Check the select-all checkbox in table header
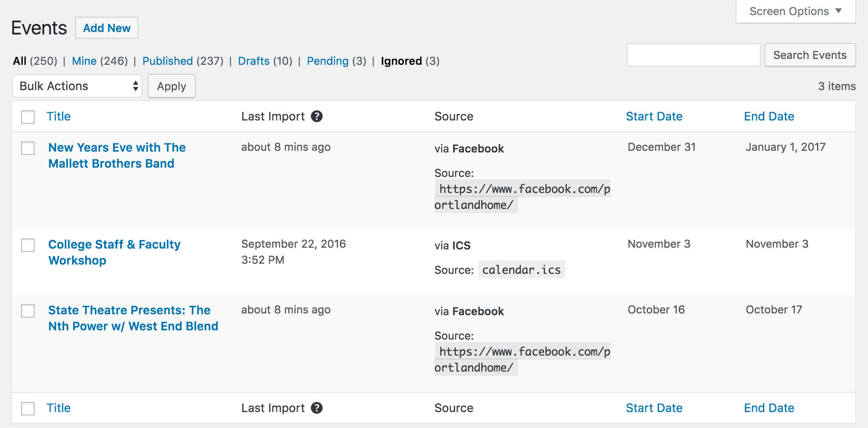Screen dimensions: 868x428 pos(28,117)
